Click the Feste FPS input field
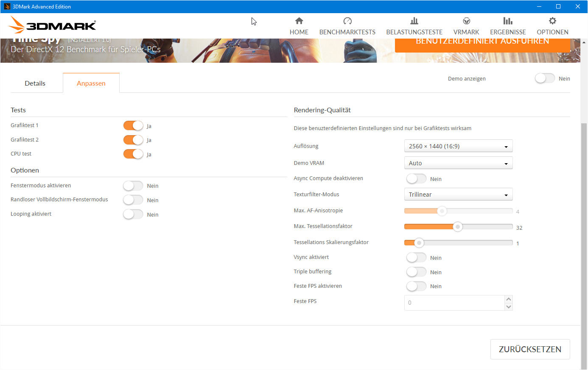Viewport: 588px width, 370px height. pos(454,303)
